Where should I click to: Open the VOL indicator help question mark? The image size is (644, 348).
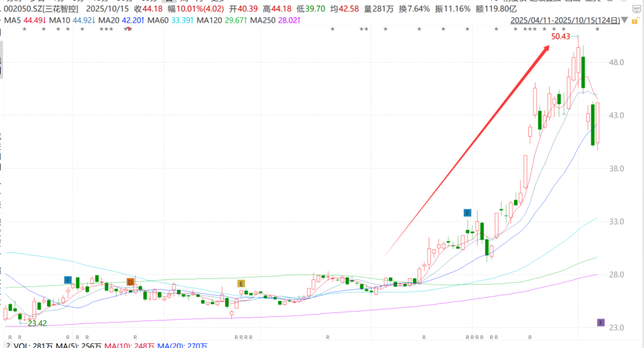pos(8,345)
